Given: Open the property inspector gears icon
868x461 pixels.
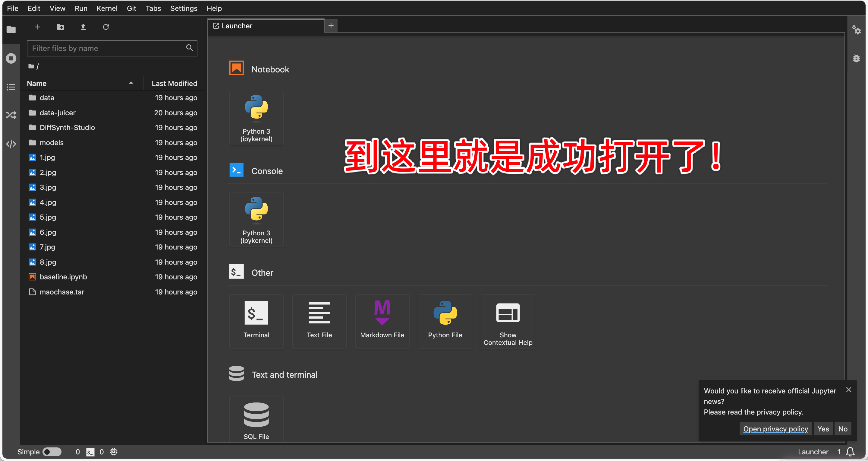Looking at the screenshot, I should pos(856,30).
